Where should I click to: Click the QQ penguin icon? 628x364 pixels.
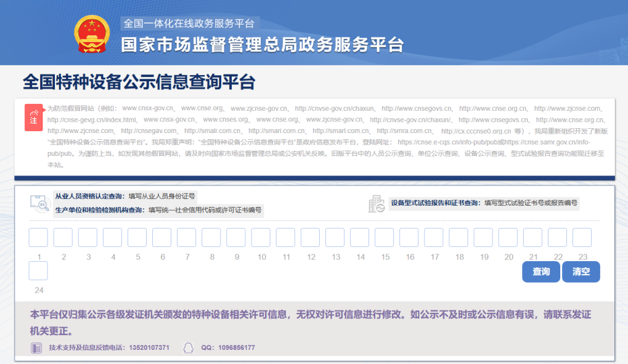pos(188,348)
